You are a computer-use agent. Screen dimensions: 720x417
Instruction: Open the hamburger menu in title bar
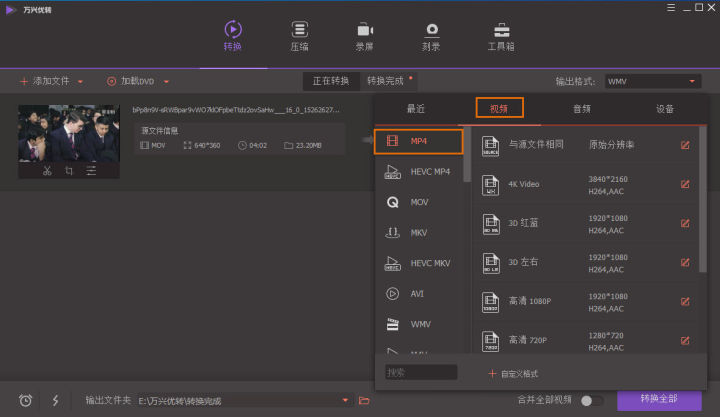(x=671, y=8)
